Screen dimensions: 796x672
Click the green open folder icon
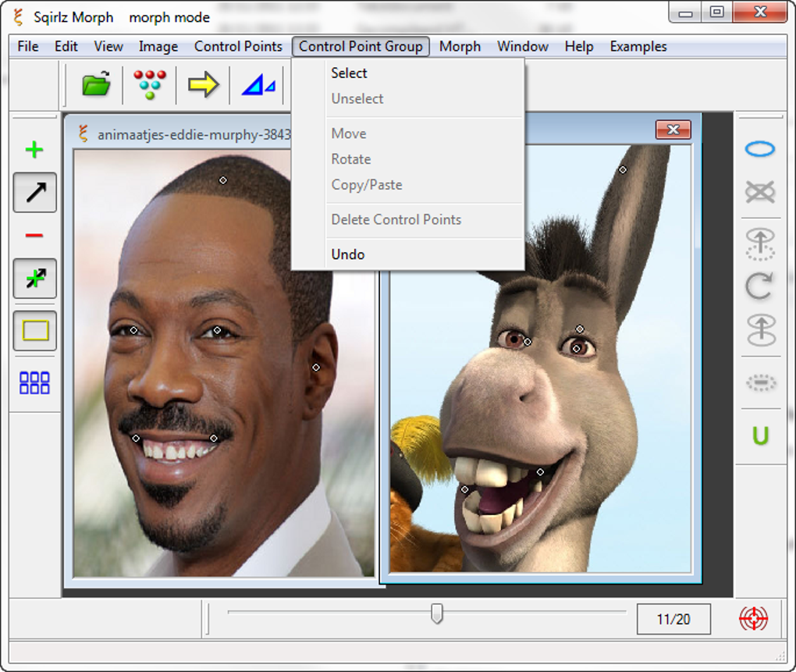tap(96, 84)
